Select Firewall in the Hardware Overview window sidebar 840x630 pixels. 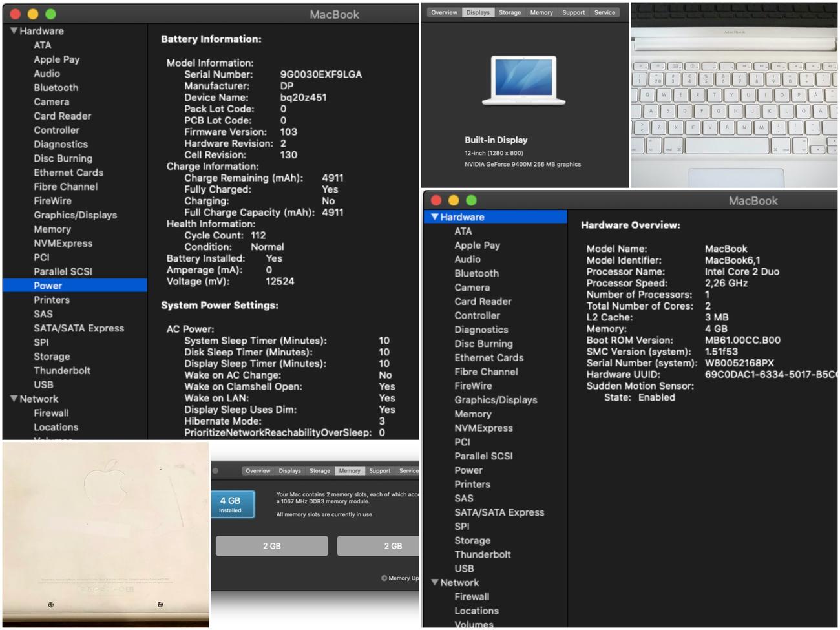click(x=472, y=597)
